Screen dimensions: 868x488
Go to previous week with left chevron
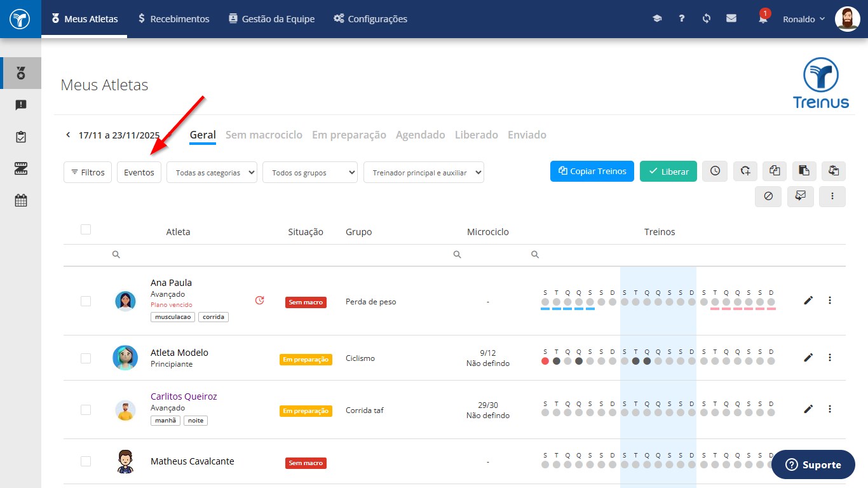click(x=68, y=135)
